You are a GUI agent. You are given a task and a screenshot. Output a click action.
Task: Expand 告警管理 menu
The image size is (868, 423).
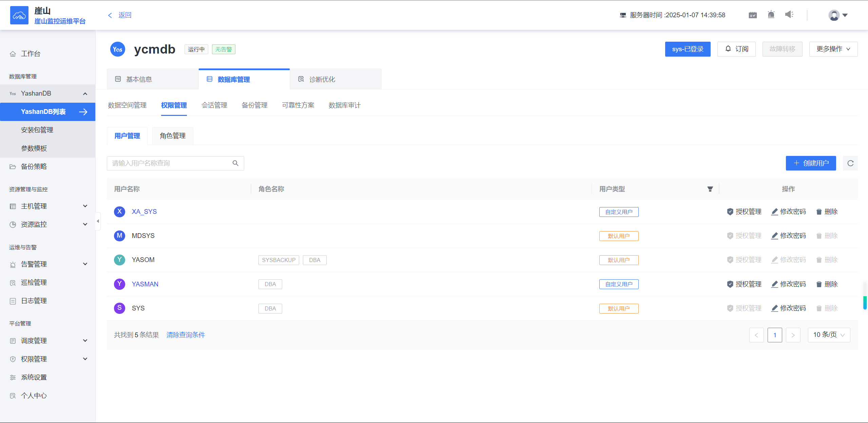point(47,264)
